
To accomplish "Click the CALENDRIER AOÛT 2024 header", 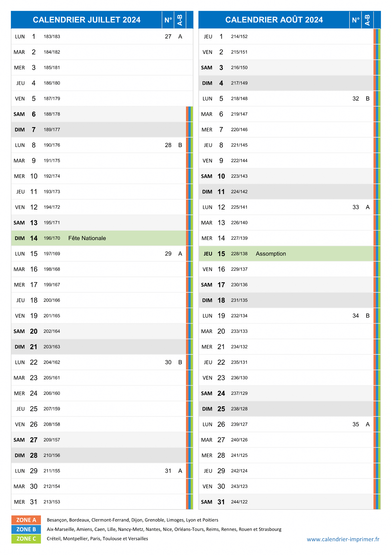I will click(274, 20).
